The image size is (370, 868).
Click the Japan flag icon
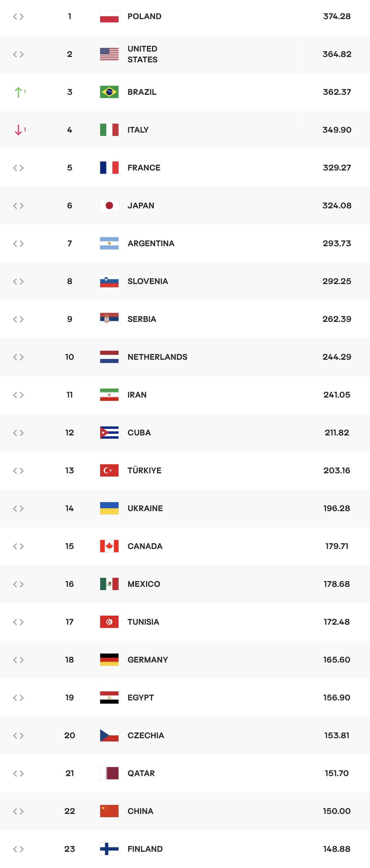click(x=109, y=205)
